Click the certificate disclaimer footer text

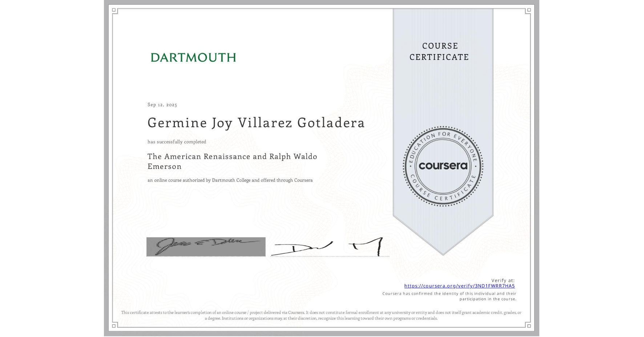click(x=321, y=315)
